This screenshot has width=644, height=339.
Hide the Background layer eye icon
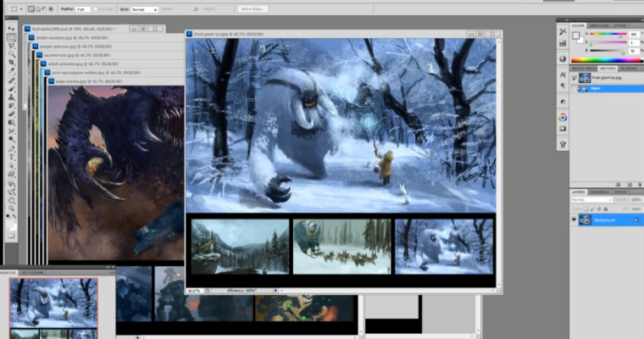pos(574,220)
